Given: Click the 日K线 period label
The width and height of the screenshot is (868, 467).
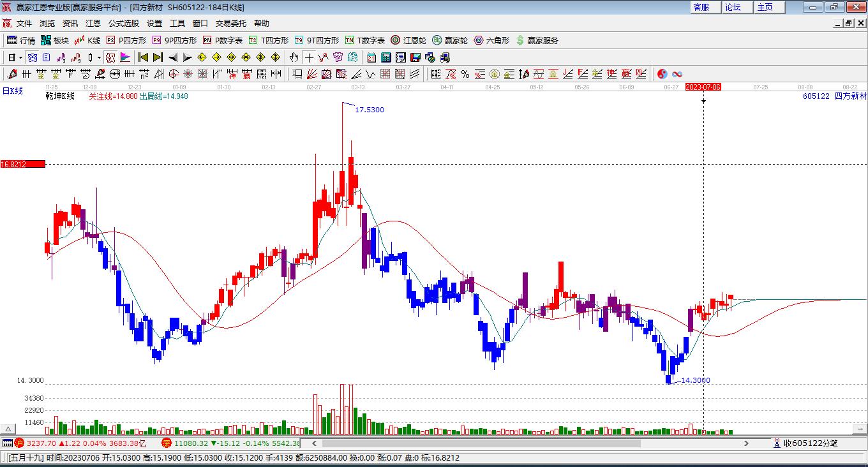Looking at the screenshot, I should [x=13, y=91].
